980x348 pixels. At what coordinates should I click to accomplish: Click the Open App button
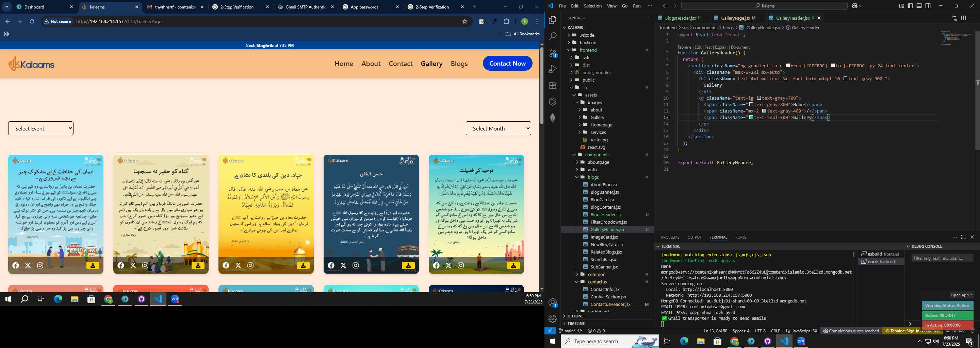click(961, 295)
